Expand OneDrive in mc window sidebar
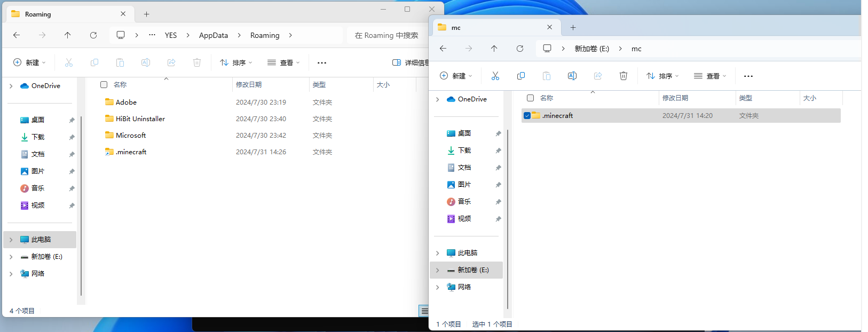868x332 pixels. 437,99
